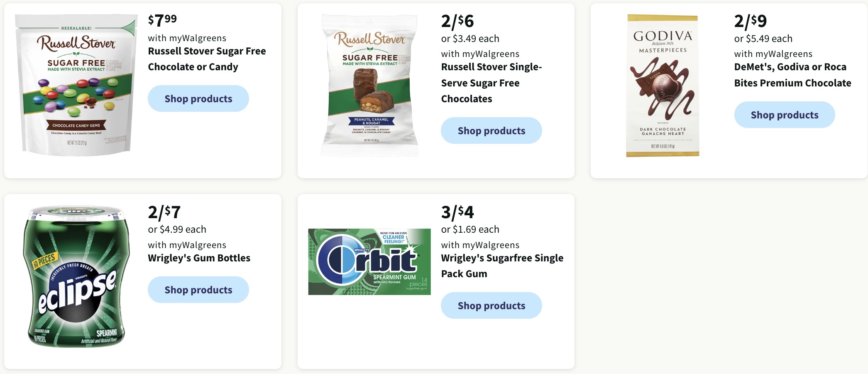Select the DeMet's, Godiva or Roca Bites title
The height and width of the screenshot is (374, 868).
792,75
